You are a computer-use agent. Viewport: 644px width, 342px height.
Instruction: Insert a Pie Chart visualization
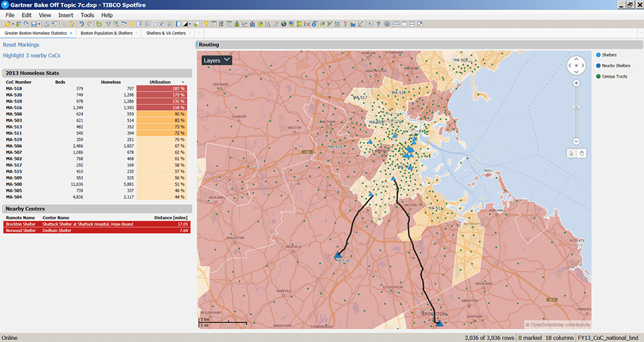260,25
